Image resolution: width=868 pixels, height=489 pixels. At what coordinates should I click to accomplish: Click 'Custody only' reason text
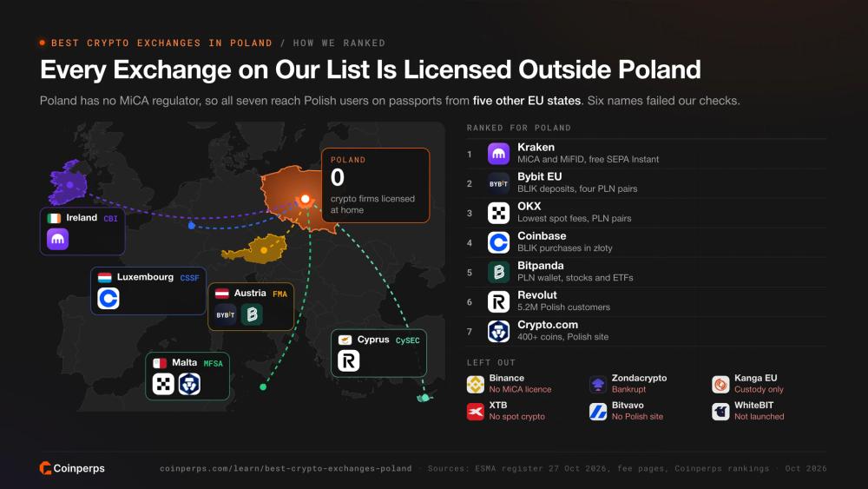coord(759,389)
